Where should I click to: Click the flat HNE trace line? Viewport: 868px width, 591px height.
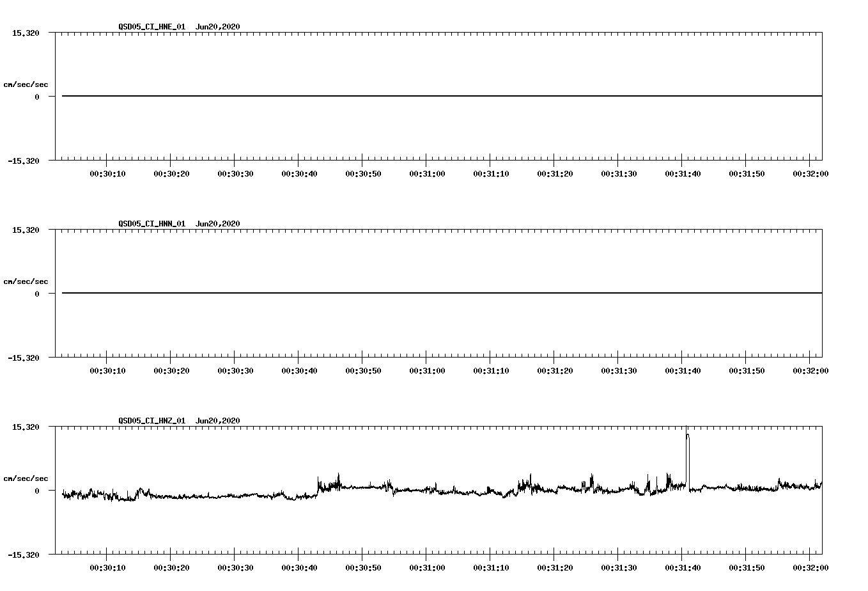tap(442, 96)
